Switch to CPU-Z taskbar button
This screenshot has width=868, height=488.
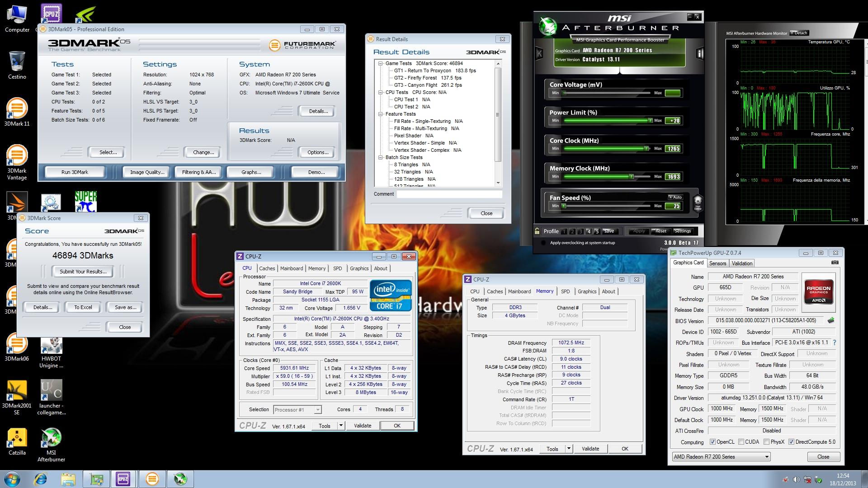click(x=123, y=479)
